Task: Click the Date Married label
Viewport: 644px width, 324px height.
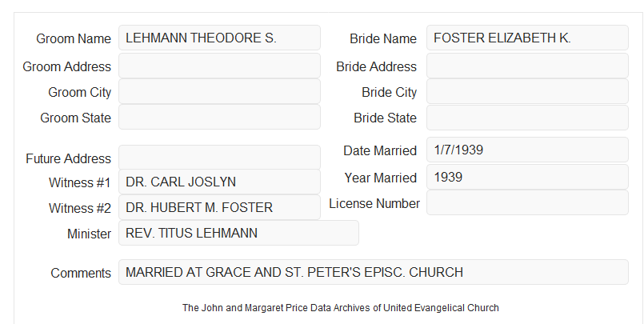Action: click(380, 150)
